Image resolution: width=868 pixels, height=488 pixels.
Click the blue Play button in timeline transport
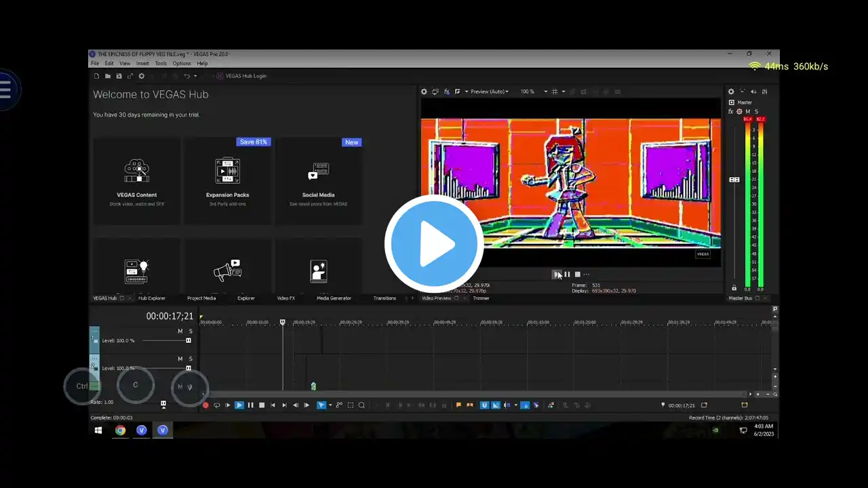click(x=239, y=405)
